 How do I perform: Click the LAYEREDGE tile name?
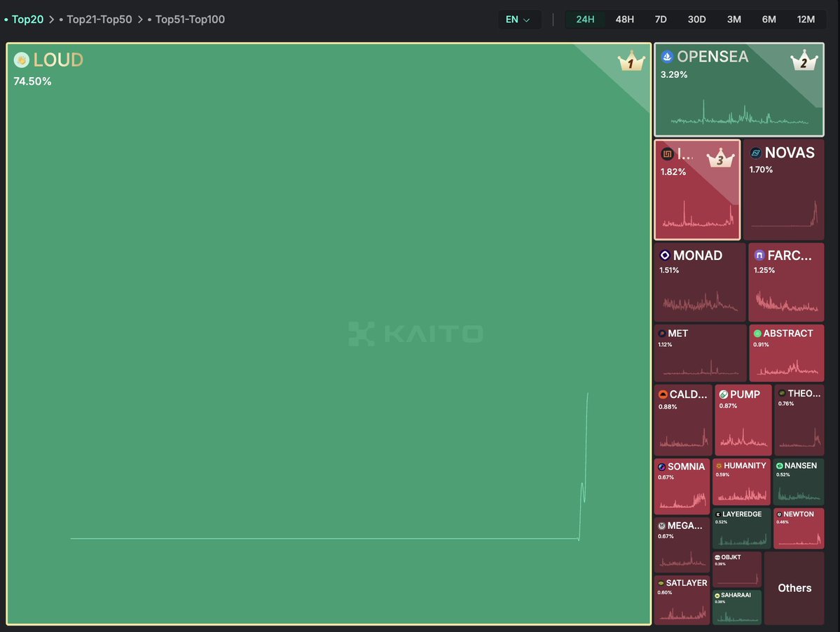[742, 514]
